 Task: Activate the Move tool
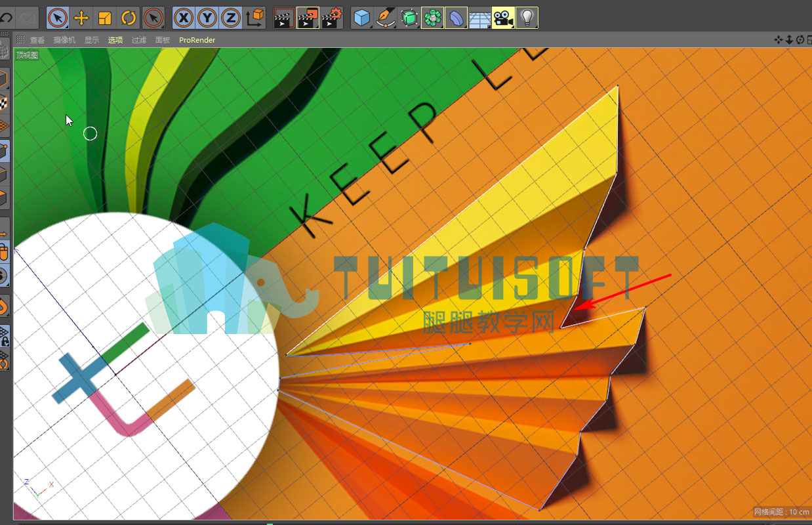point(81,18)
